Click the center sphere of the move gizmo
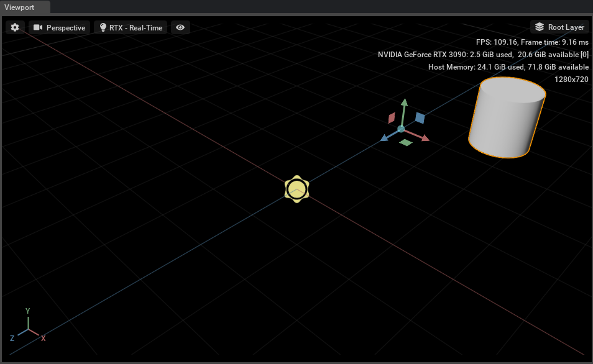 (x=401, y=129)
